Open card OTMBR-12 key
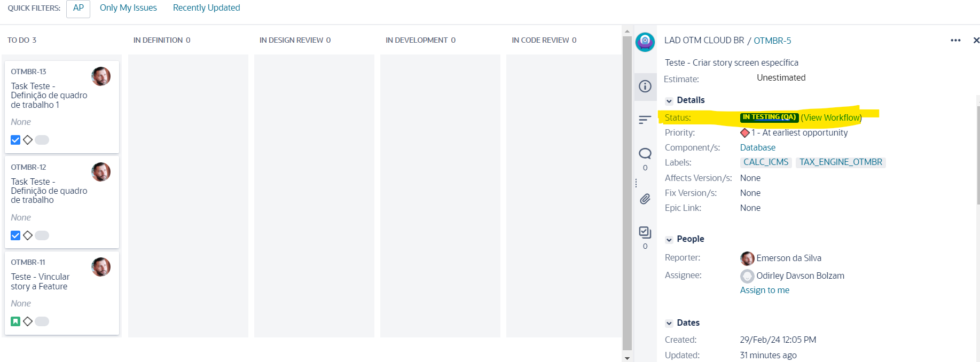 click(28, 167)
